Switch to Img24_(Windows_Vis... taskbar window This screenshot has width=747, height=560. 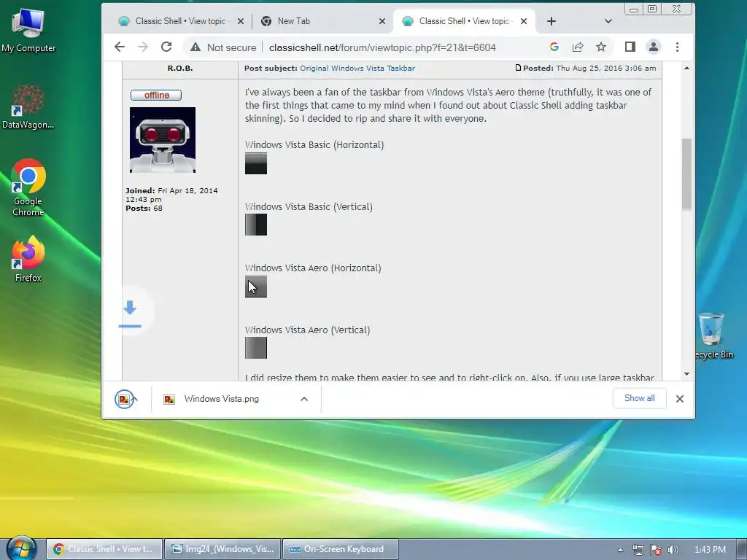click(223, 549)
